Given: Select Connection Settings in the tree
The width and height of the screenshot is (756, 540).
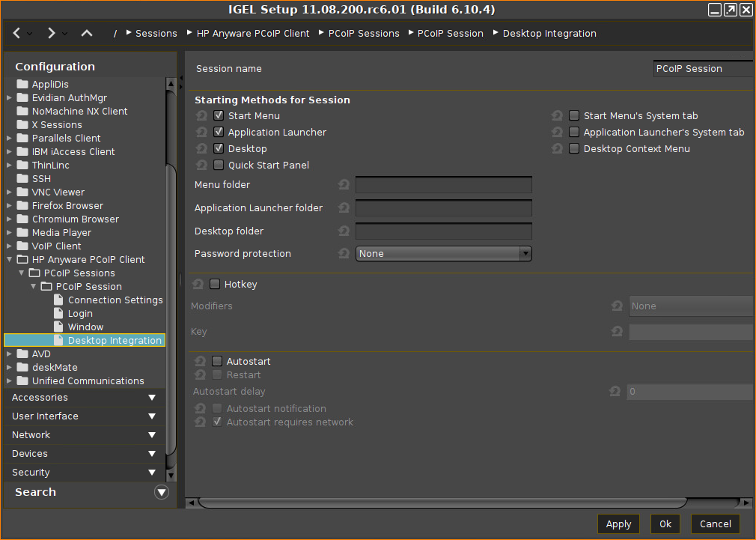Looking at the screenshot, I should [115, 300].
